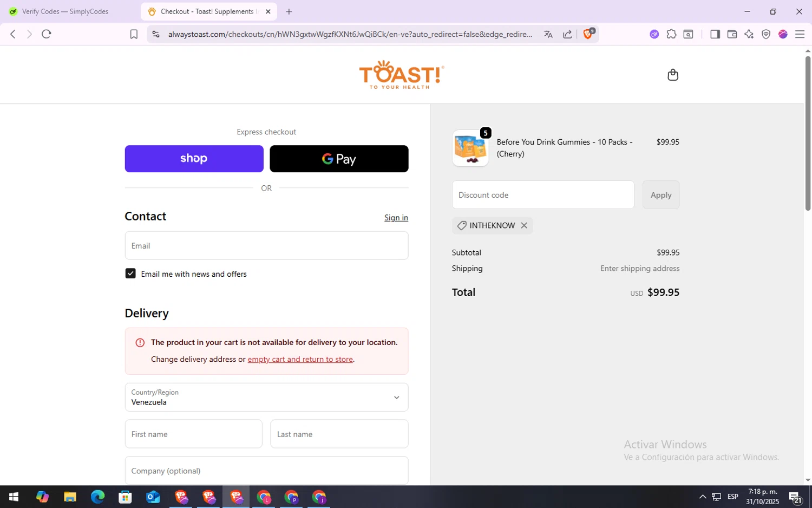
Task: Click the Brave Shields lion icon
Action: tap(588, 34)
